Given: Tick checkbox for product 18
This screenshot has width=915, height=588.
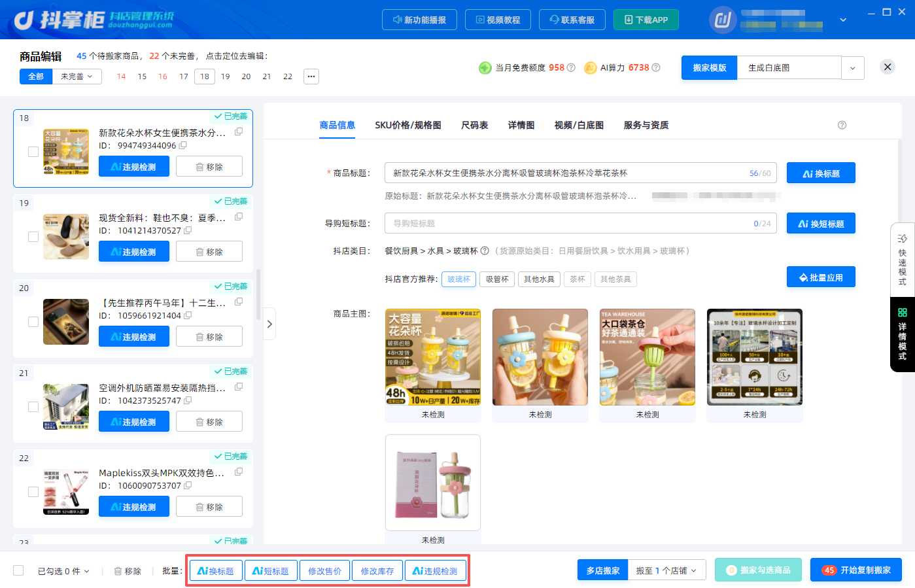Looking at the screenshot, I should click(x=33, y=152).
